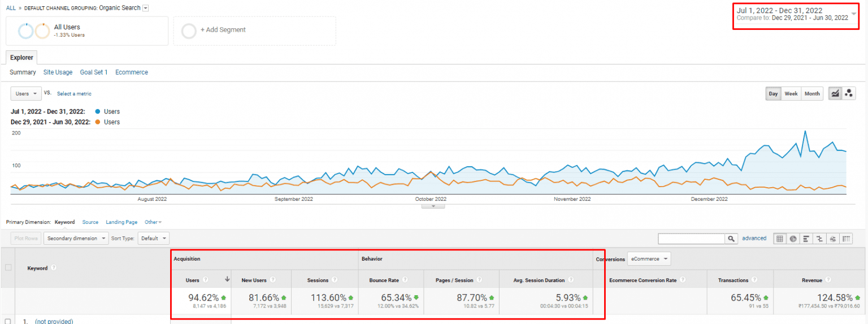The width and height of the screenshot is (868, 324).
Task: Open the advanced filter link
Action: [754, 239]
